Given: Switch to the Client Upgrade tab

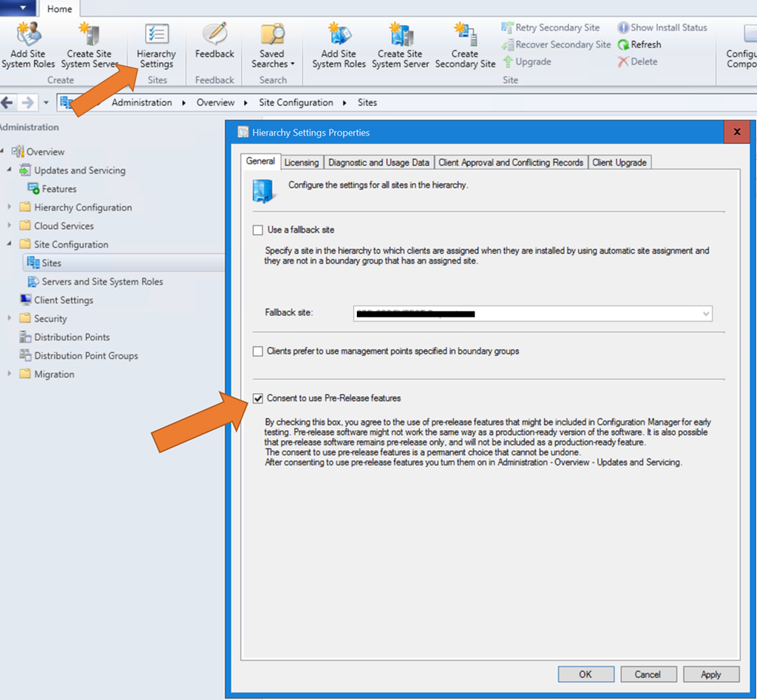Looking at the screenshot, I should click(619, 162).
